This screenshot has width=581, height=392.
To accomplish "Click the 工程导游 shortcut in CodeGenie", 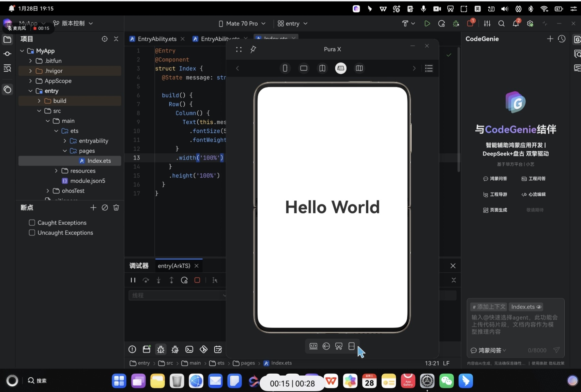I will click(495, 194).
